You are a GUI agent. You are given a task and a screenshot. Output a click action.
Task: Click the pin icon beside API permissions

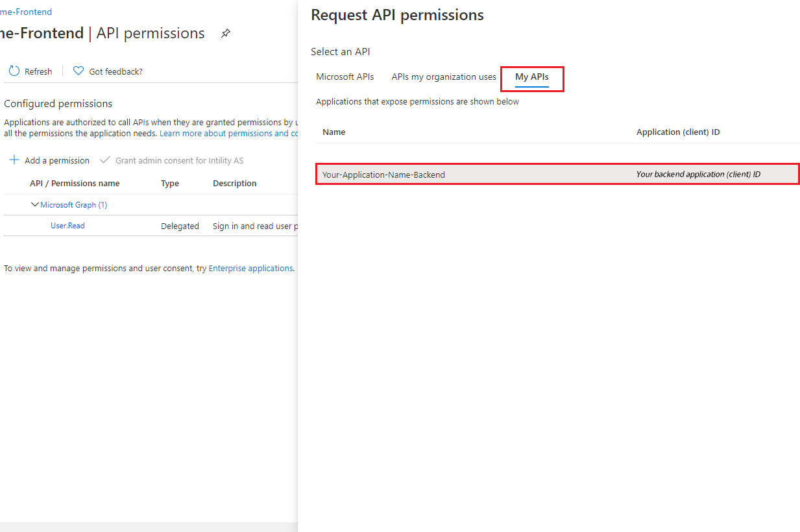coord(226,33)
